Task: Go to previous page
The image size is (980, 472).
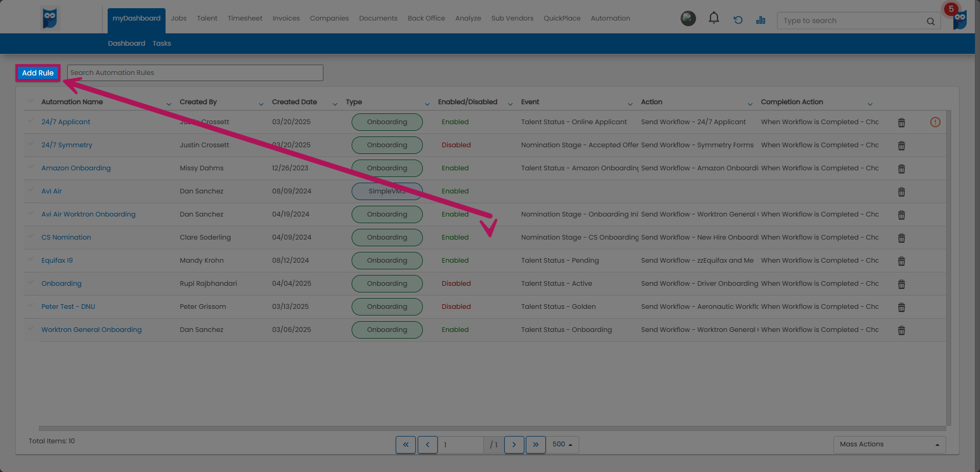Action: [427, 445]
